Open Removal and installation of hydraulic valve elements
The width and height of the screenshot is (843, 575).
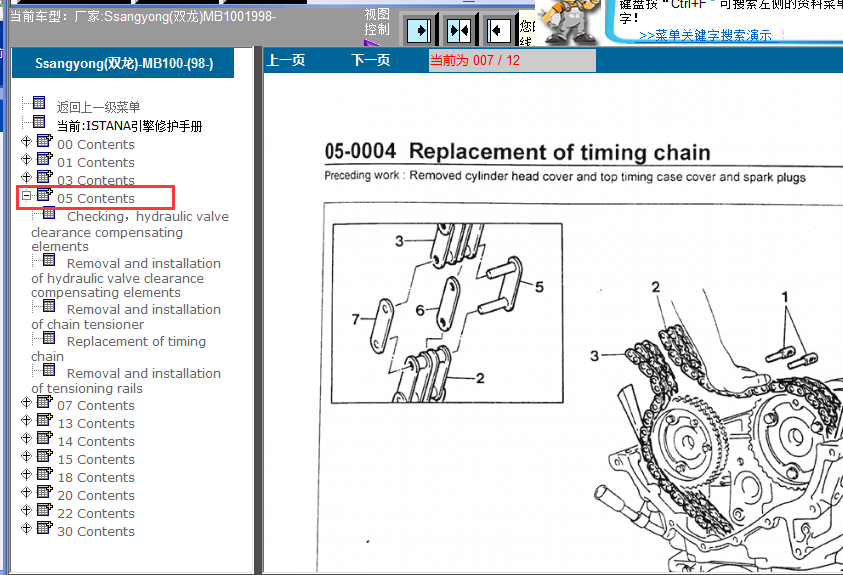tap(126, 278)
